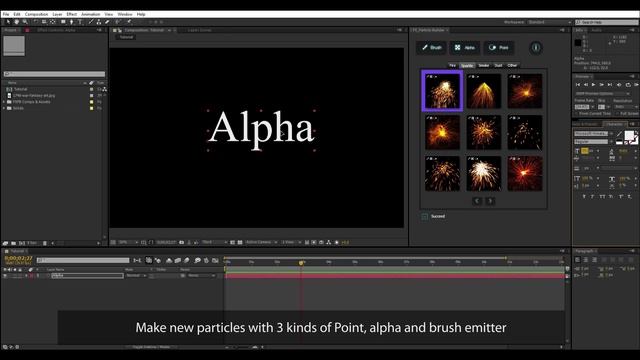Image resolution: width=640 pixels, height=360 pixels.
Task: Enable Full Screen checkbox in Preview
Action: pos(618,113)
